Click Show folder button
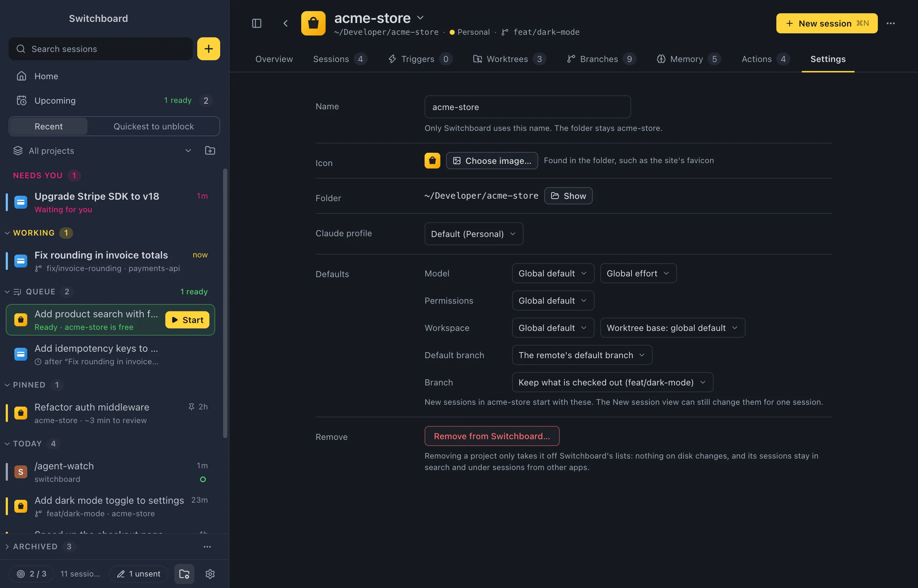The width and height of the screenshot is (918, 588). 568,196
